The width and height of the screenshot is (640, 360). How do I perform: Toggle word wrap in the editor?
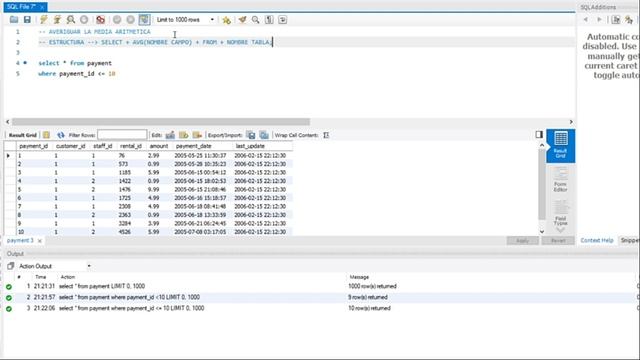tap(282, 20)
